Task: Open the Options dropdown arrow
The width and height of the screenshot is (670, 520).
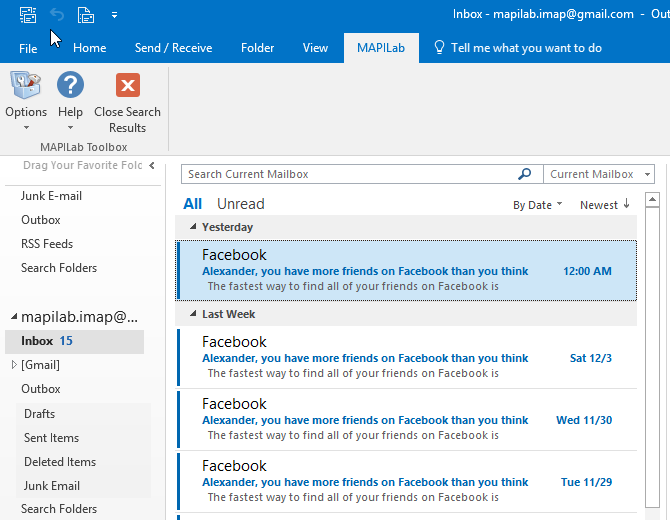Action: pyautogui.click(x=26, y=127)
